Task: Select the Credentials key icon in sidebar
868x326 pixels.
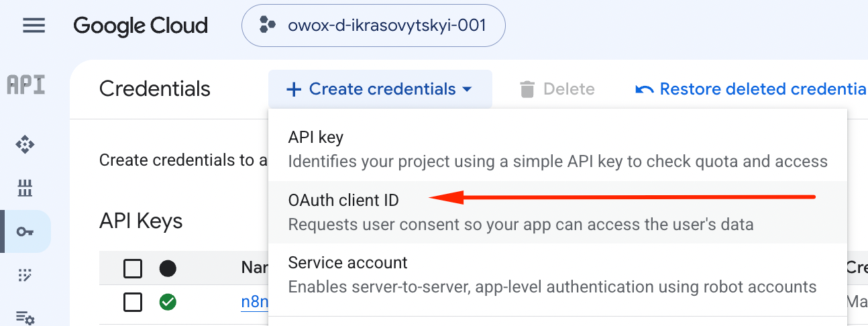Action: [x=25, y=231]
